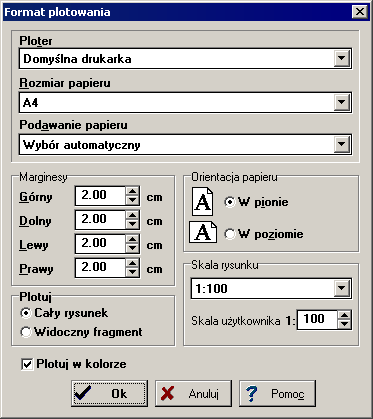Click the portrait page orientation icon

(x=202, y=201)
